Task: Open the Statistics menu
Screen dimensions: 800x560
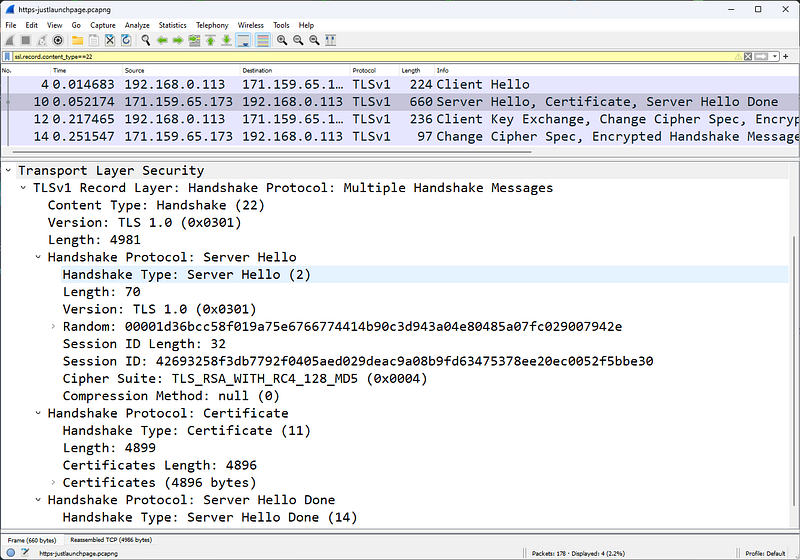Action: [172, 25]
